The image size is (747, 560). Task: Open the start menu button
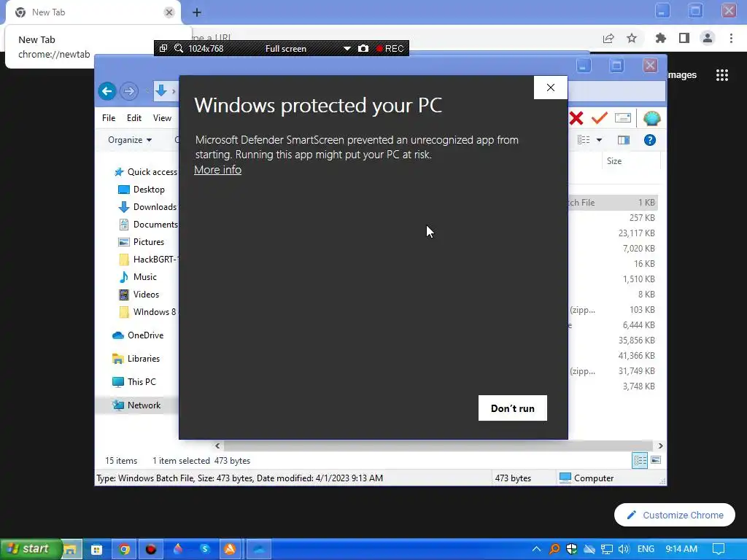(29, 548)
